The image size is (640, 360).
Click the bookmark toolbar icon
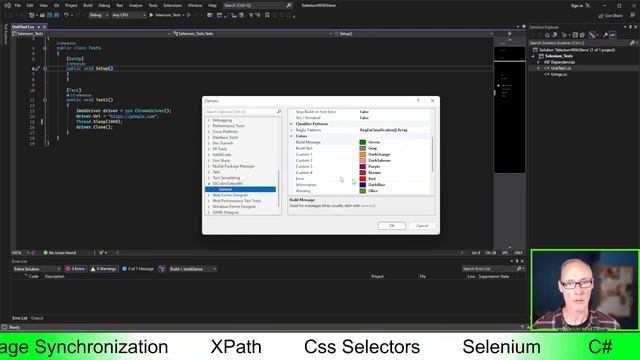267,15
